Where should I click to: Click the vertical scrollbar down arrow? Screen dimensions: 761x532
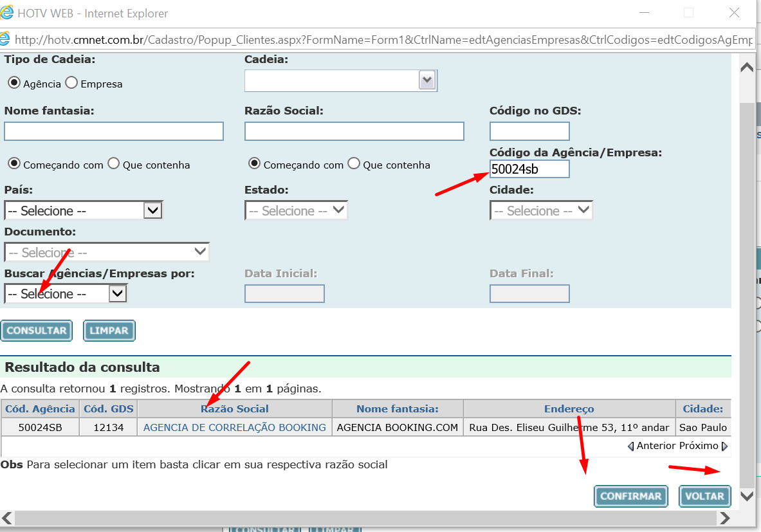747,496
